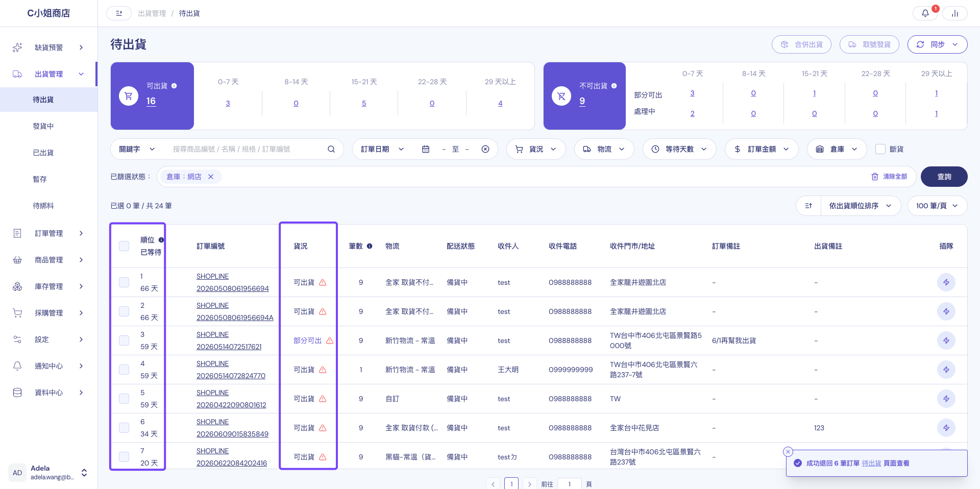Open the 貨況 filter dropdown
This screenshot has width=980, height=489.
click(536, 149)
